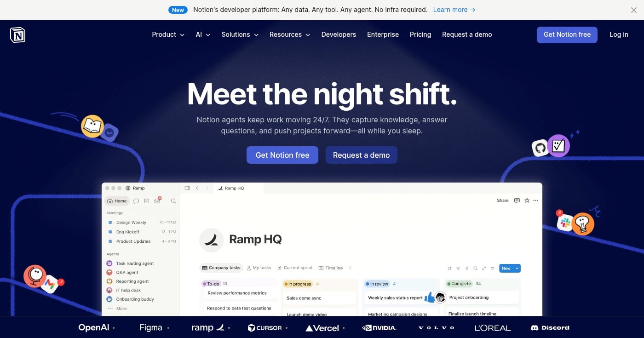This screenshot has height=338, width=644.
Task: Click the hero Request a demo button
Action: (361, 155)
